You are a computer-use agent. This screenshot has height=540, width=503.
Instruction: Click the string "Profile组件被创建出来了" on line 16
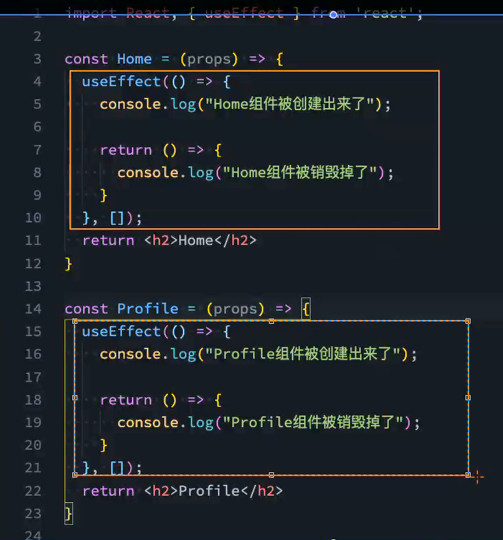pyautogui.click(x=303, y=354)
